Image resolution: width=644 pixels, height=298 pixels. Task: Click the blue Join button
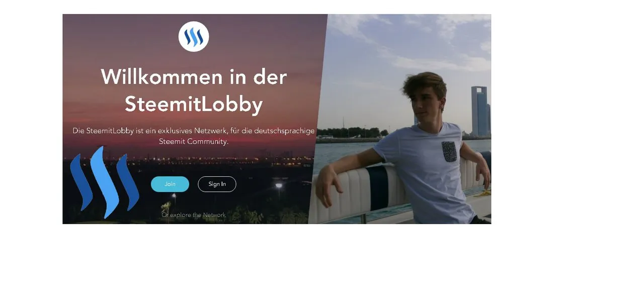[170, 184]
